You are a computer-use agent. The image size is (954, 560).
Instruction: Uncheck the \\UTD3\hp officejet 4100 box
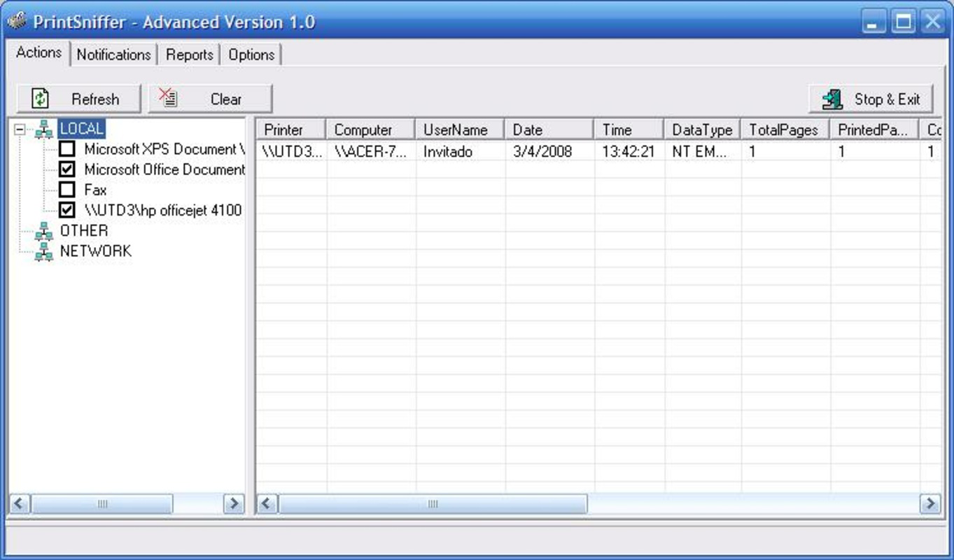point(67,210)
